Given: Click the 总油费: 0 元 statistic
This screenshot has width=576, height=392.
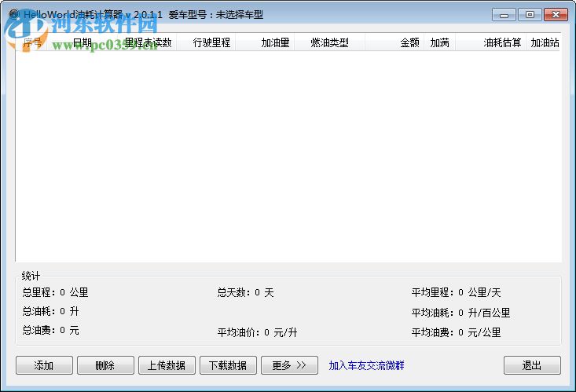Looking at the screenshot, I should coord(51,330).
